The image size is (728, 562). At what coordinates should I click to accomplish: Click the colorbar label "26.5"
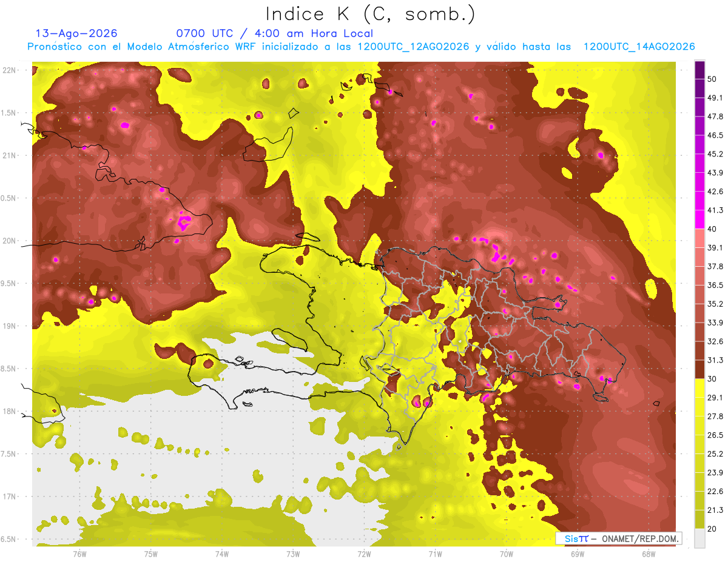[x=715, y=435]
